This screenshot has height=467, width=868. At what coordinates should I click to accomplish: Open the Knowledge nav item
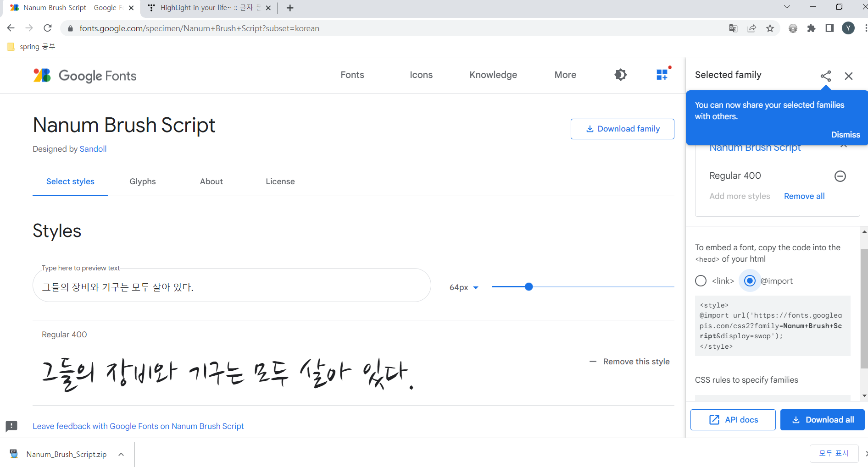(x=493, y=75)
